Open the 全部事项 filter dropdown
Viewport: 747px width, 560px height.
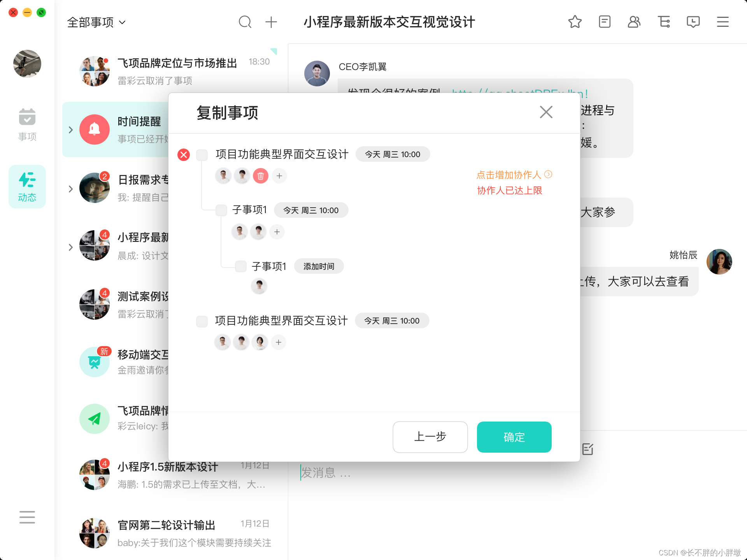point(96,22)
